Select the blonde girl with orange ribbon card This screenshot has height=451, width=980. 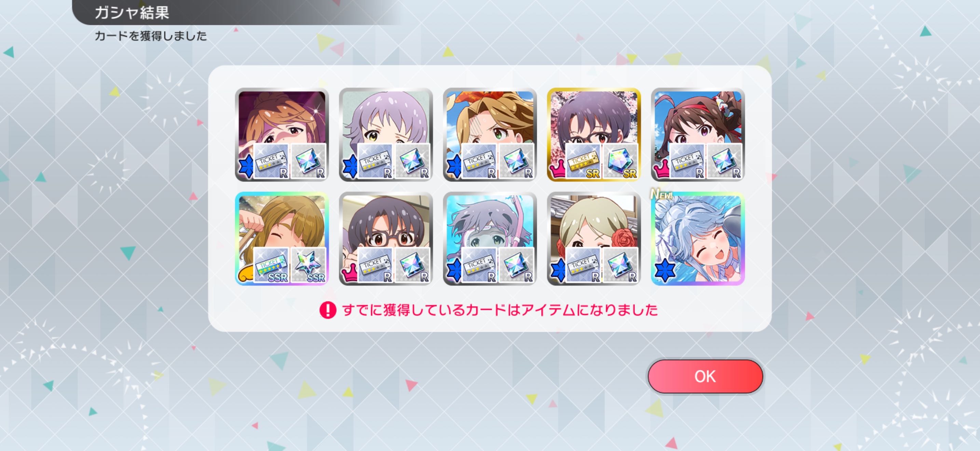[490, 134]
